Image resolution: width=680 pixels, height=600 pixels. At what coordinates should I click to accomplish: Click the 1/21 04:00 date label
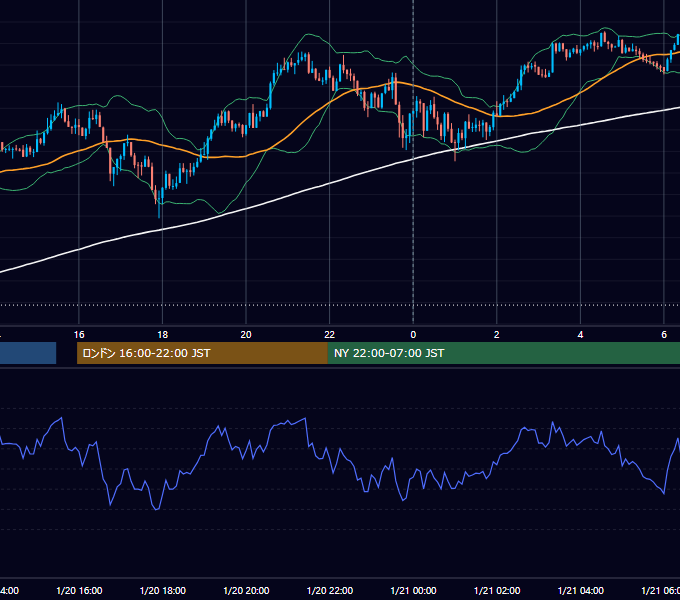580,590
